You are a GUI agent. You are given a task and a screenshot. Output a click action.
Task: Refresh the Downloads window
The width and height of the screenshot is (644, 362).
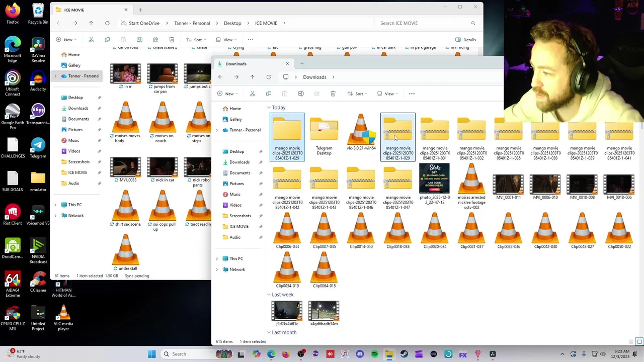click(269, 77)
